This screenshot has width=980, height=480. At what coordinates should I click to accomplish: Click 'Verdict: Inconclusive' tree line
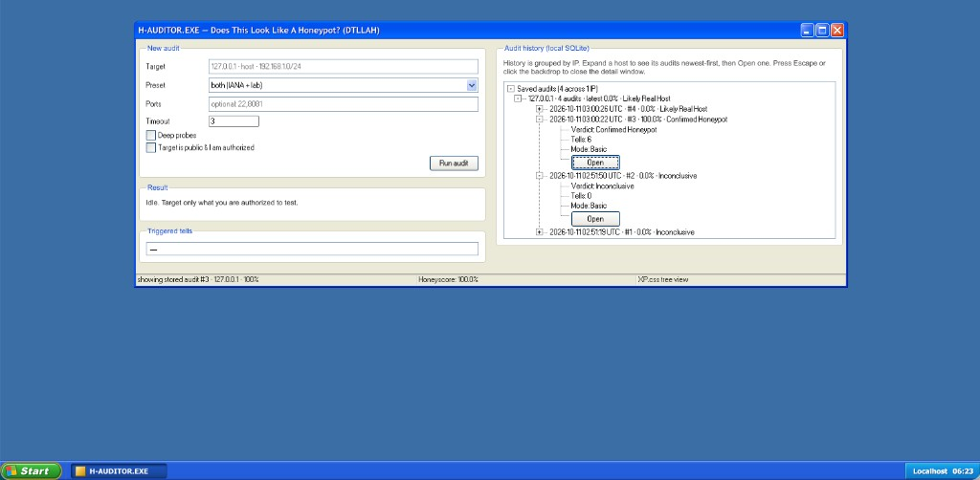click(x=603, y=186)
